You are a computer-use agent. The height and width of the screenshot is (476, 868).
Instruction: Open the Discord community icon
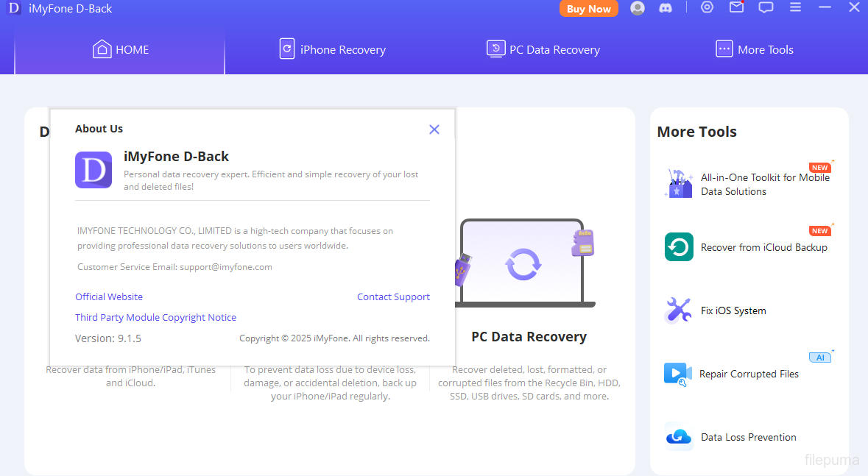(x=666, y=8)
